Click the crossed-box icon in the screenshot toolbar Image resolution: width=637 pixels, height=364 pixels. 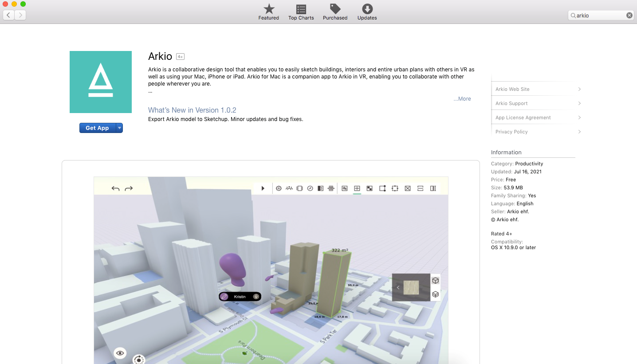click(x=408, y=188)
